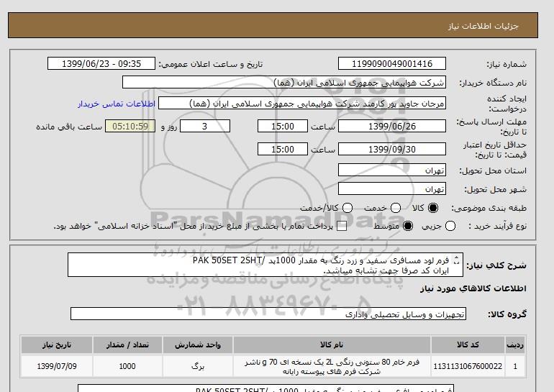Viewport: 554px width, 392px height.
Task: Click the کد کالا column header
Action: point(468,345)
